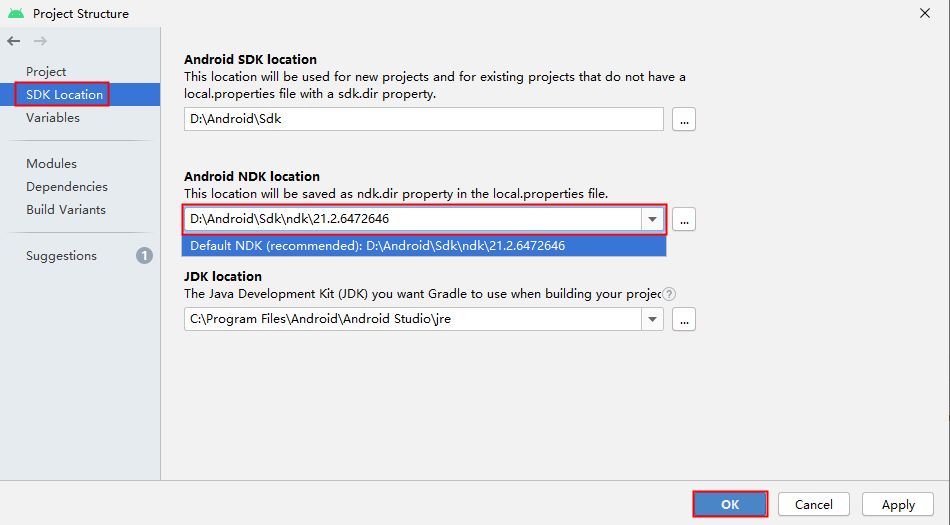Browse for JDK location folder
Screen dimensions: 950x525
pos(683,319)
